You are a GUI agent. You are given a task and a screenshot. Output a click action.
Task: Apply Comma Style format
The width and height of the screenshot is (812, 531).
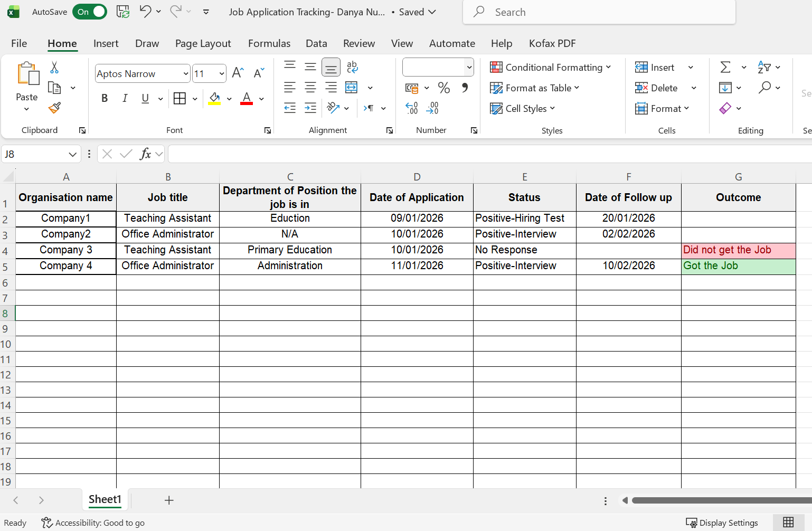(x=465, y=88)
